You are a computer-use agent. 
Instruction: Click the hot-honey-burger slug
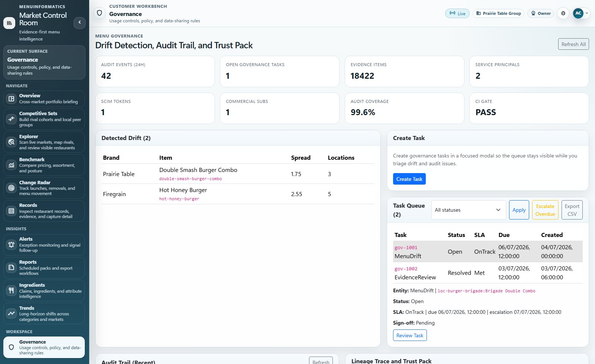tap(179, 199)
